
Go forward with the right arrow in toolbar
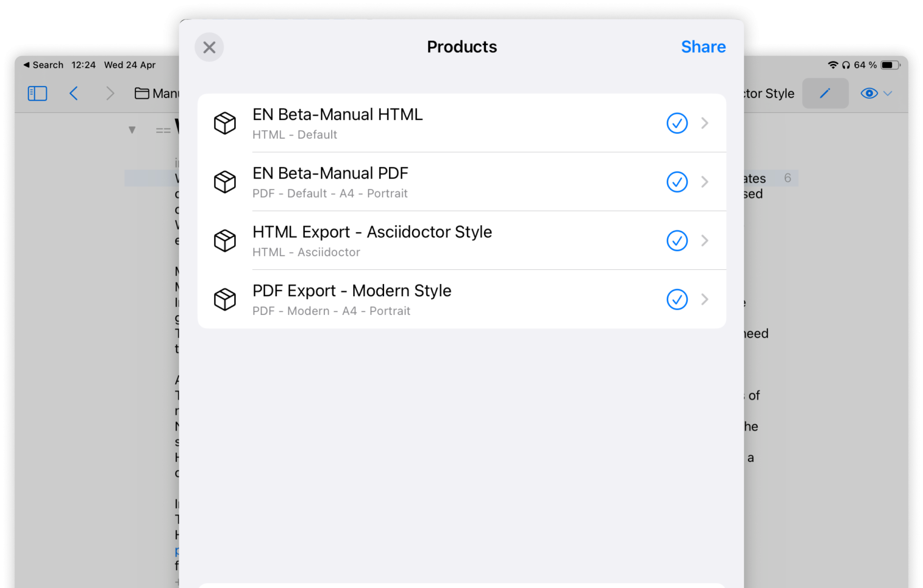pyautogui.click(x=110, y=93)
